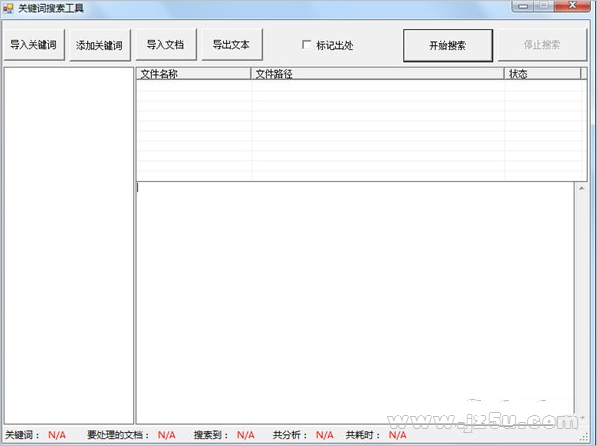Click the 关键词 N/A status value

(57, 435)
